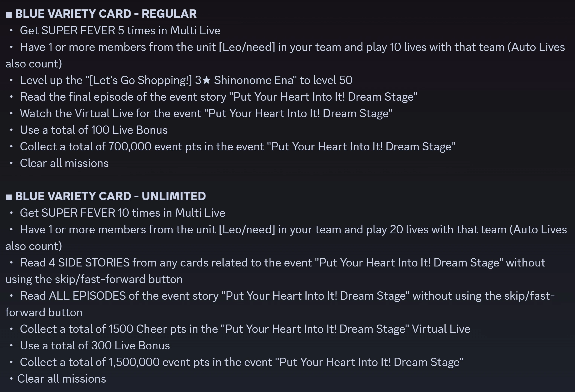Click the "Read the final episode" mission line
The width and height of the screenshot is (575, 392).
[x=219, y=97]
